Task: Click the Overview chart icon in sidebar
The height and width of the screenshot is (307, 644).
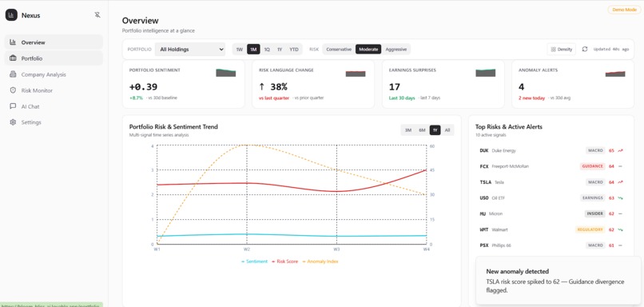Action: coord(13,42)
